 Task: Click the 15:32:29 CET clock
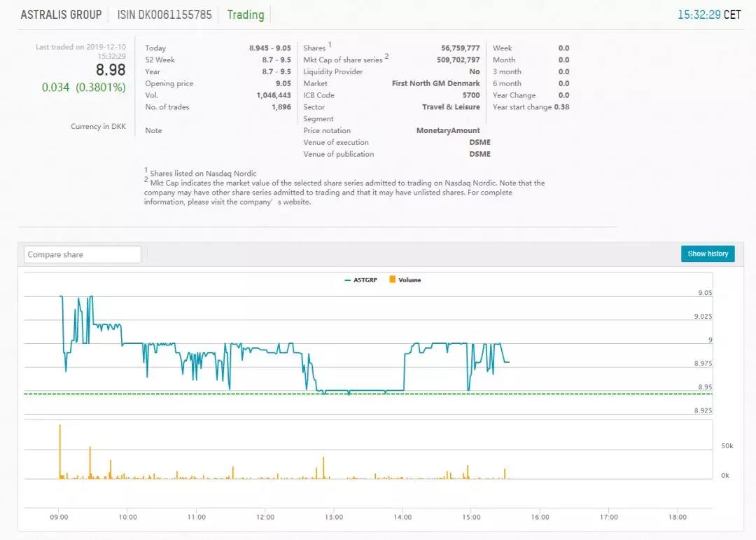coord(708,15)
